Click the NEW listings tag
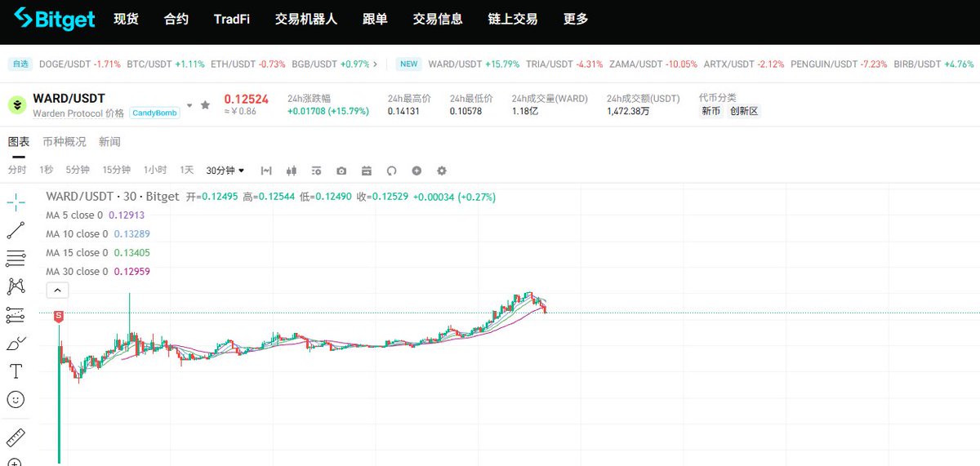Screen dimensions: 980x466 [409, 64]
